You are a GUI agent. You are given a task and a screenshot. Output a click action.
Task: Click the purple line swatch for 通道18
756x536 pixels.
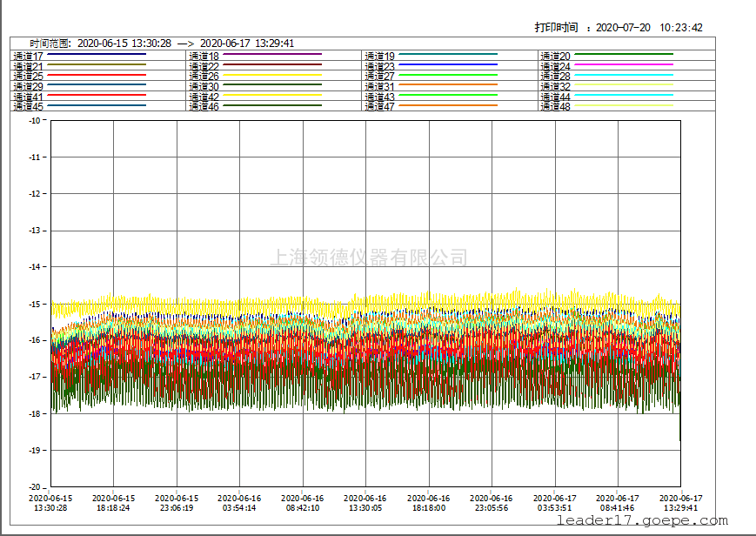click(272, 54)
